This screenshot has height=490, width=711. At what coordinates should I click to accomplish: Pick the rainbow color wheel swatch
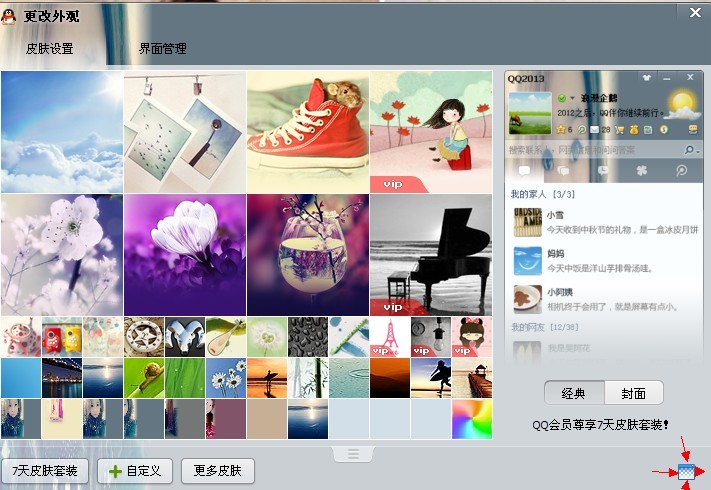[472, 419]
